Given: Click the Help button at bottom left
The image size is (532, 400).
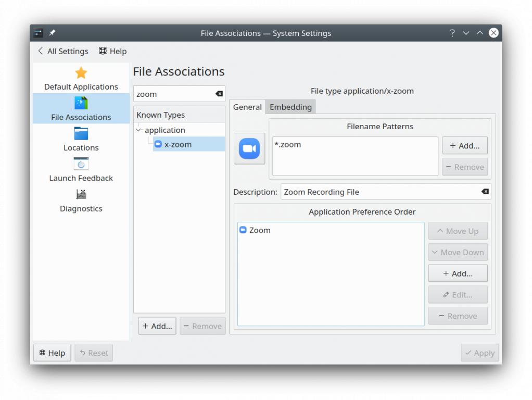Looking at the screenshot, I should 52,353.
